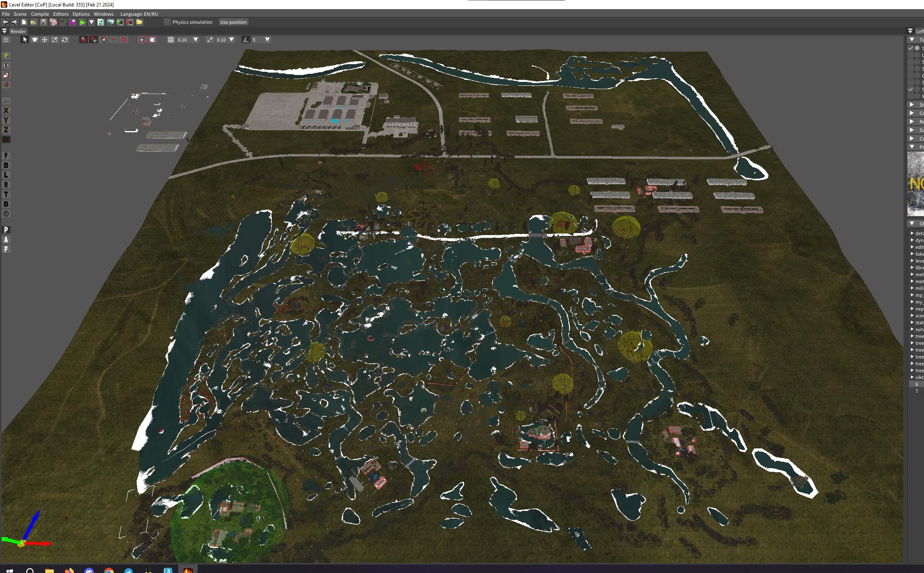Open the angle snap value 5 dropdown
The image size is (924, 573).
click(x=267, y=40)
